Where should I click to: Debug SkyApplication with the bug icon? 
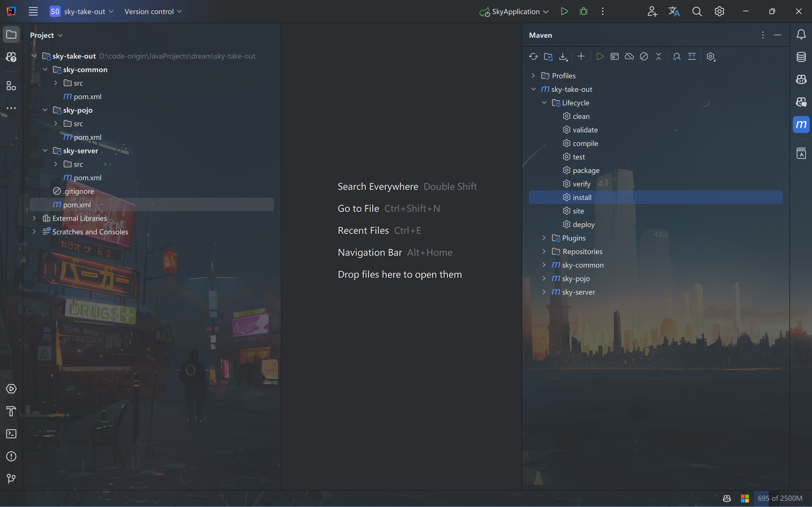pyautogui.click(x=584, y=11)
